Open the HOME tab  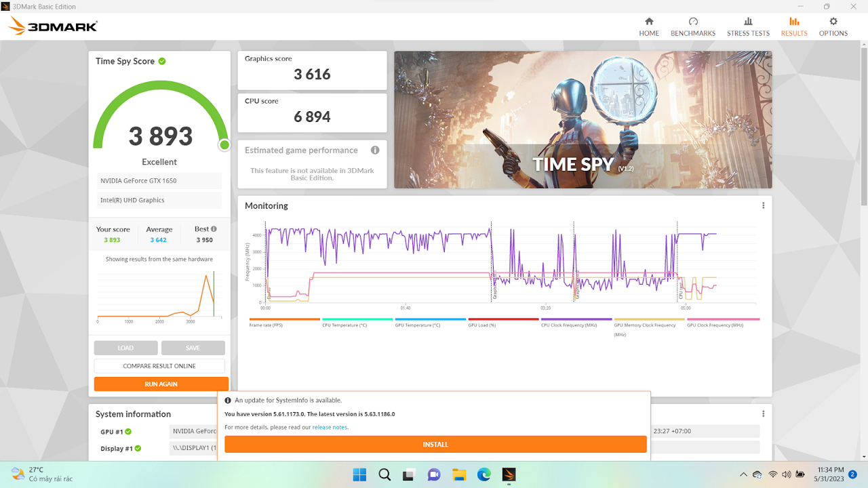(649, 27)
